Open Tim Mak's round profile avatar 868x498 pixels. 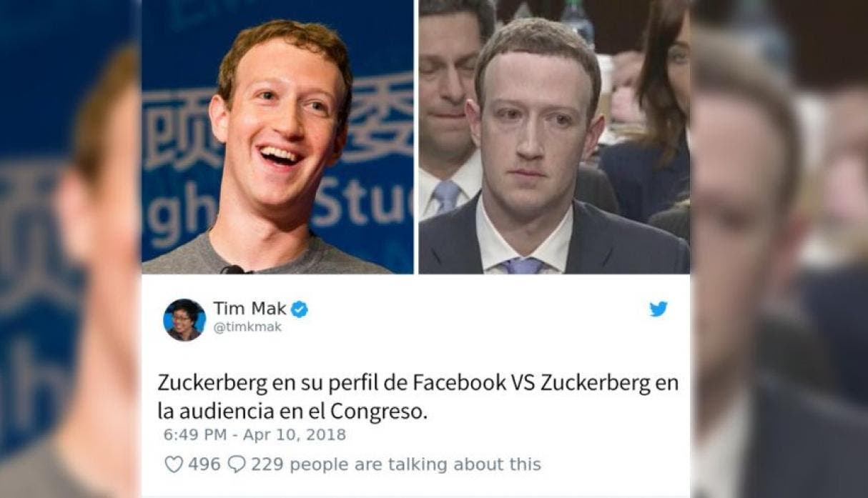184,319
